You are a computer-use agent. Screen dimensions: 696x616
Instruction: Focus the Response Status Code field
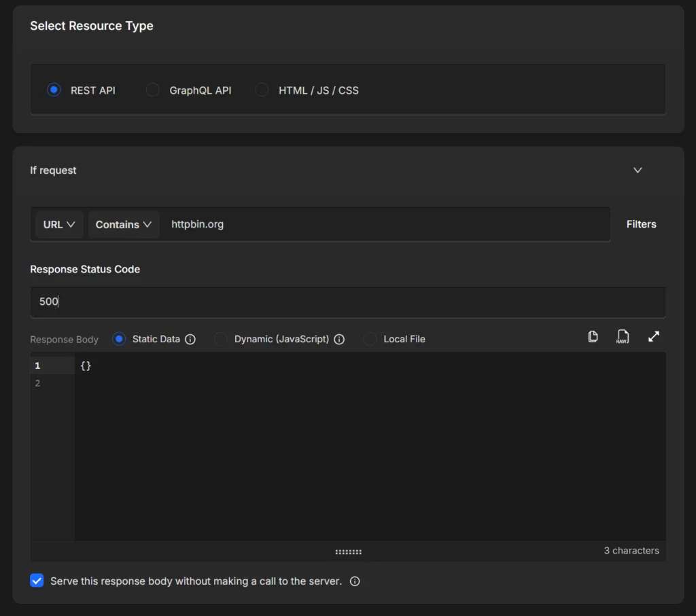point(347,302)
